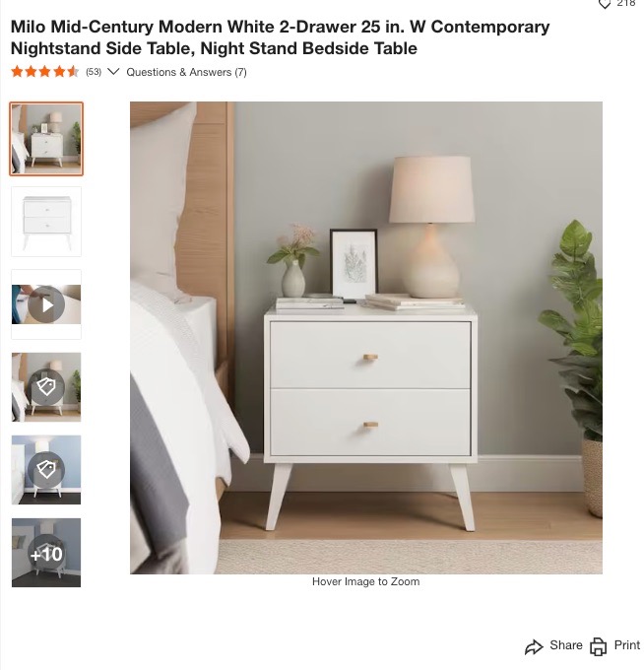Click the Print text label

(627, 645)
